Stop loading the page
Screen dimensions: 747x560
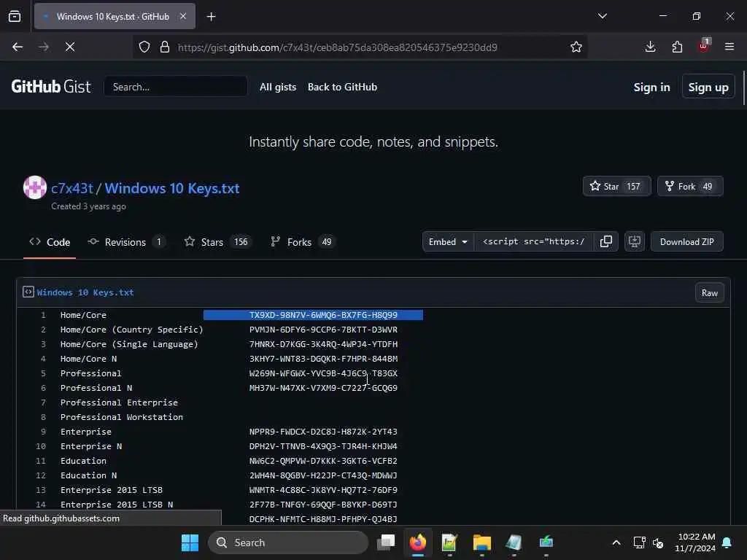click(70, 47)
